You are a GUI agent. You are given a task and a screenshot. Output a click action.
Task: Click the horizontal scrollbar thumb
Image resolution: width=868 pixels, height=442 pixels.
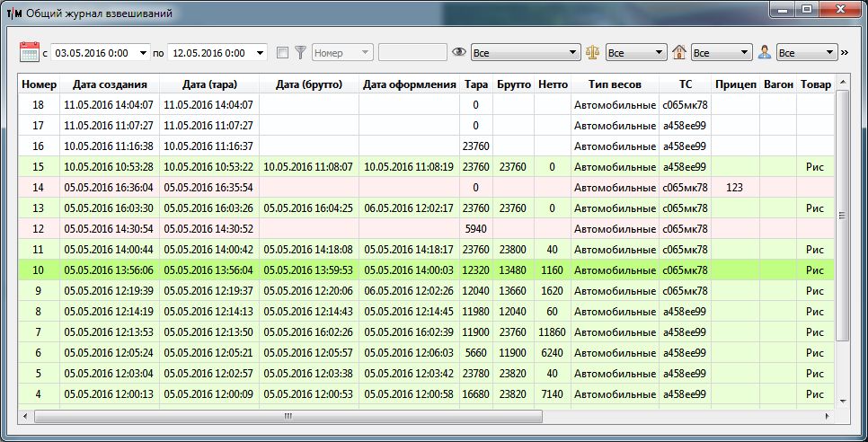tap(288, 417)
